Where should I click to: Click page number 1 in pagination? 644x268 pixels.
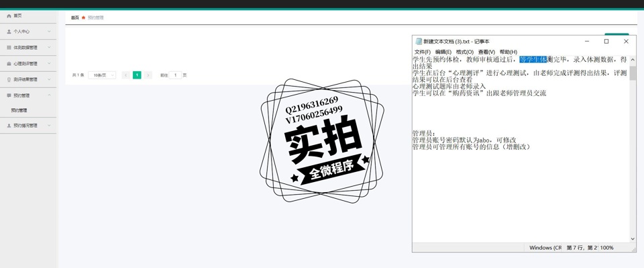click(x=137, y=75)
